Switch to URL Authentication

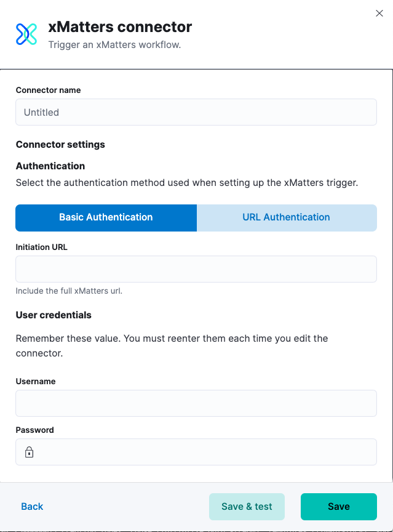[x=286, y=217]
